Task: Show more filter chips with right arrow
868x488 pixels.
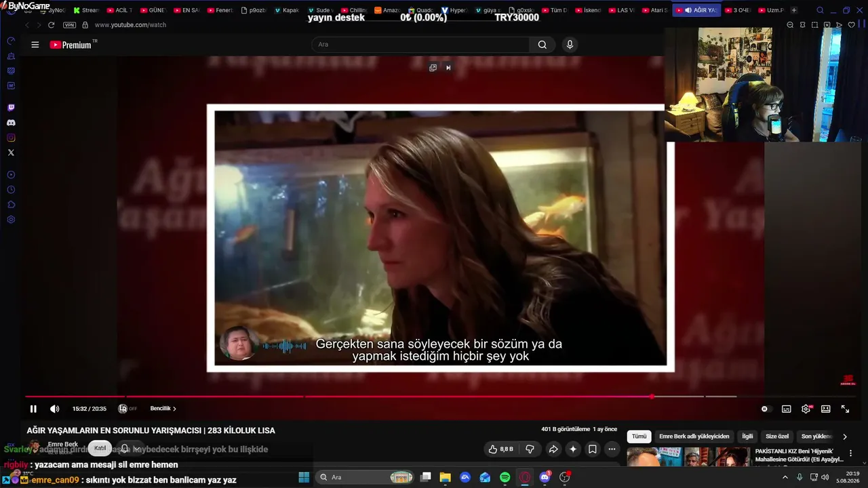Action: click(x=845, y=436)
